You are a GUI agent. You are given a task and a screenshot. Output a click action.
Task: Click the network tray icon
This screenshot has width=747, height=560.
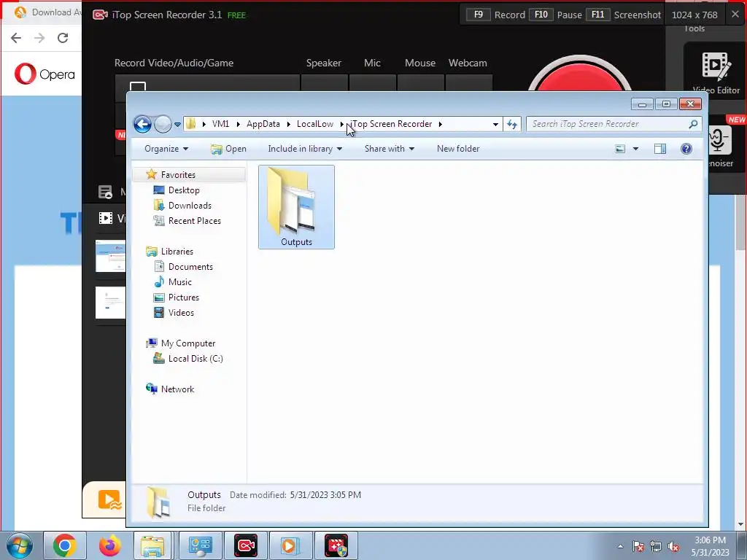(x=656, y=547)
